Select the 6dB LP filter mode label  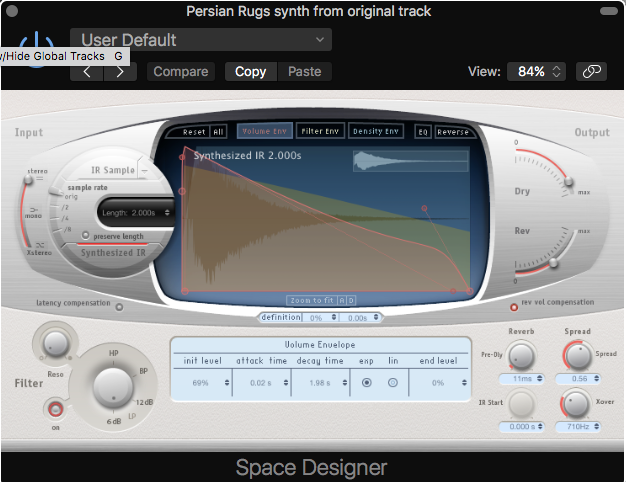tap(114, 421)
